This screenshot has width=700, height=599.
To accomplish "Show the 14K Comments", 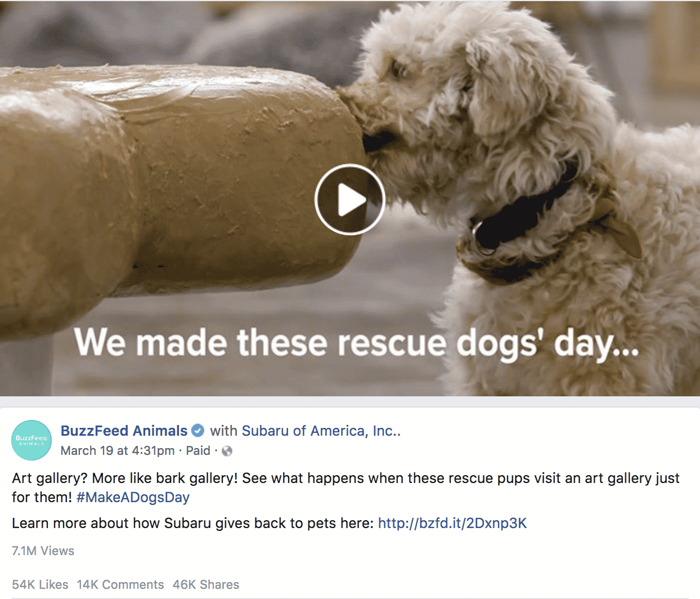I will [x=120, y=584].
